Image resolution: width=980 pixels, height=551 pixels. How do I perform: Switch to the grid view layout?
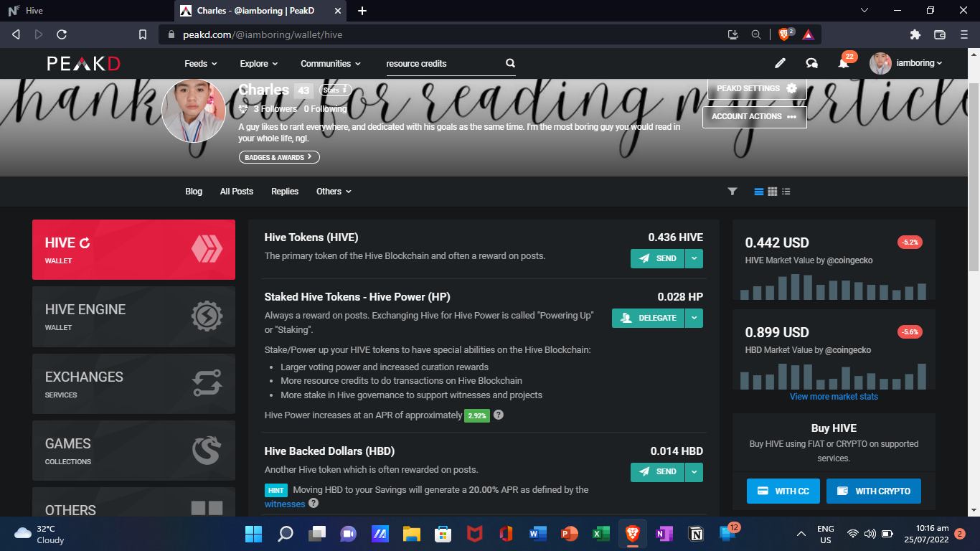pos(773,192)
